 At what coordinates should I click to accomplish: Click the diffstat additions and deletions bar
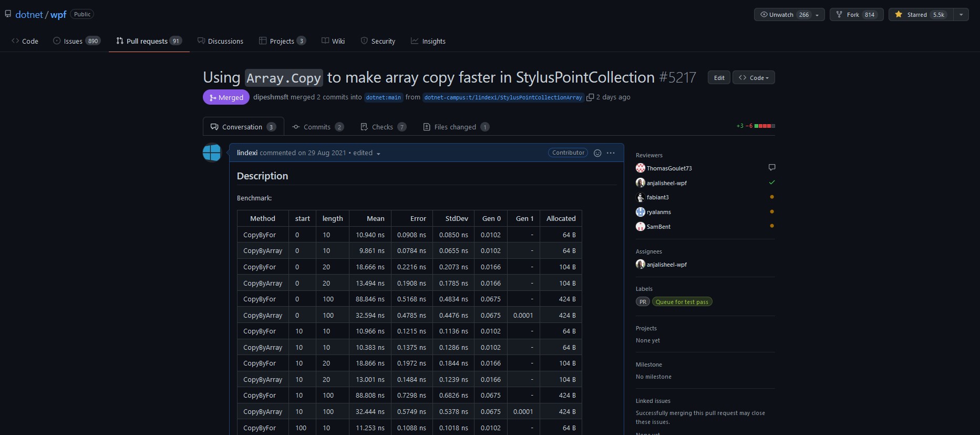click(764, 126)
